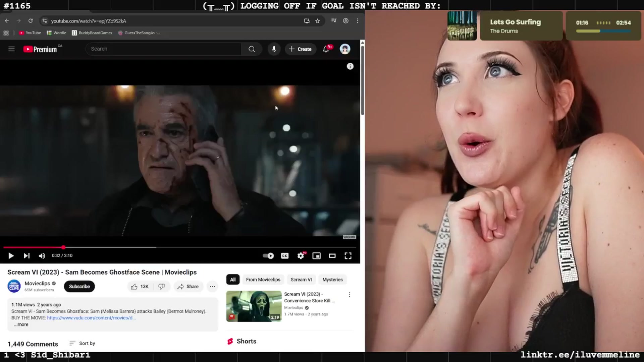Click the Subscribe watermark on the video
Viewport: 644px width, 362px height.
[x=350, y=237]
